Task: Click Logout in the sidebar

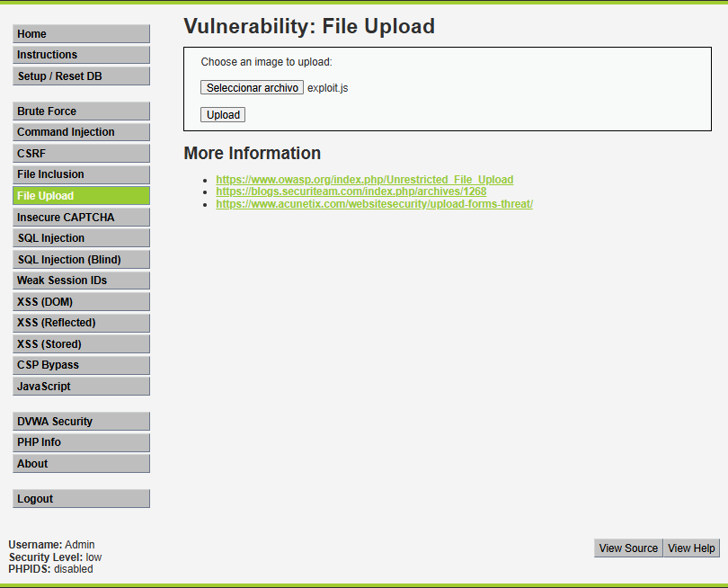Action: coord(81,499)
